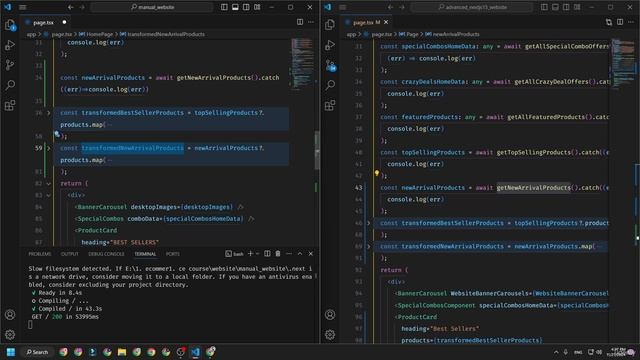Screen dimensions: 640x360
Task: Toggle bottom panel in left window title bar
Action: pyautogui.click(x=235, y=7)
